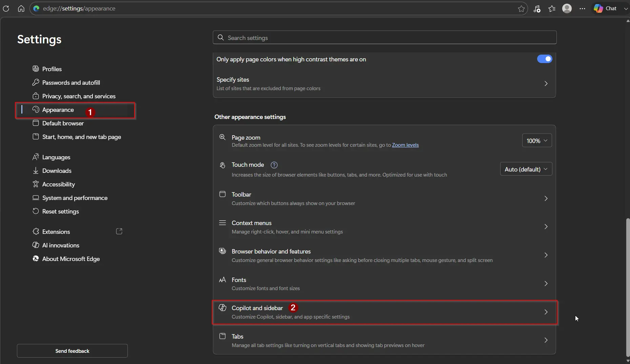The image size is (630, 364).
Task: Click Extensions external link icon
Action: [119, 231]
